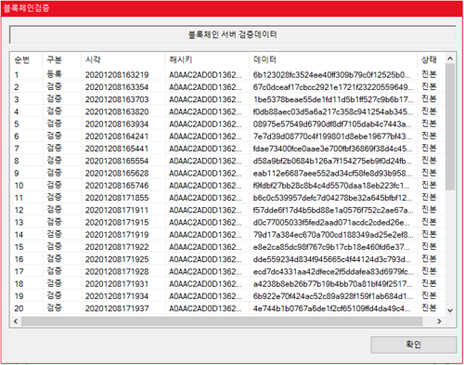Click the horizontal scrollbar thumb
The image size is (464, 365).
coord(222,321)
